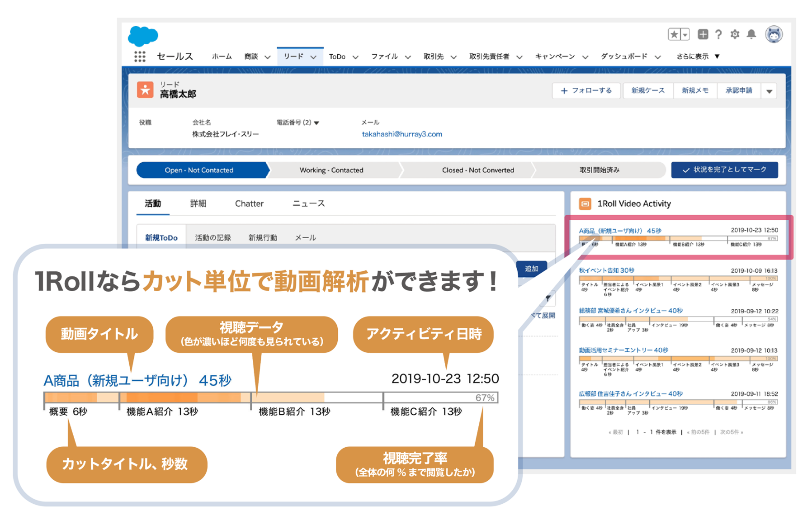Open the ファイル tab
This screenshot has height=525, width=812.
(x=384, y=57)
